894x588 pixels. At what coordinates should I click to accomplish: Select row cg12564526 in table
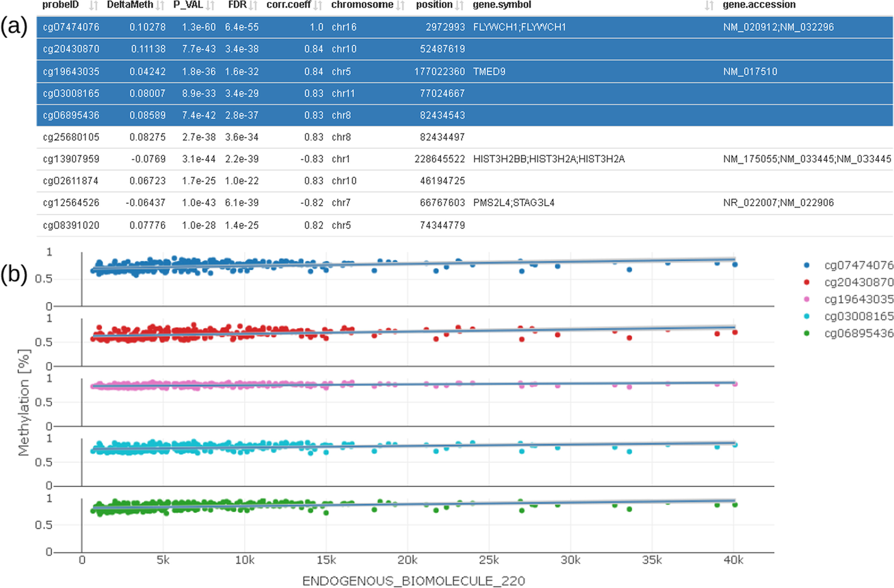point(465,203)
